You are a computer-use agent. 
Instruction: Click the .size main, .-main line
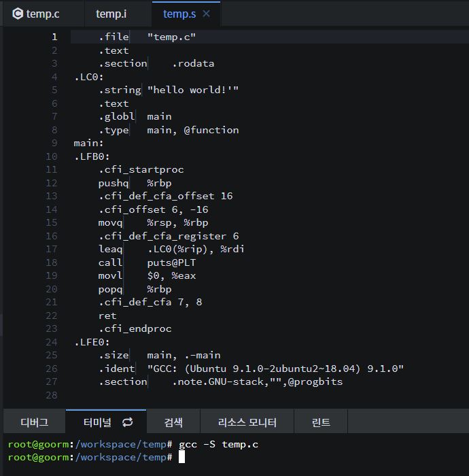coord(160,355)
